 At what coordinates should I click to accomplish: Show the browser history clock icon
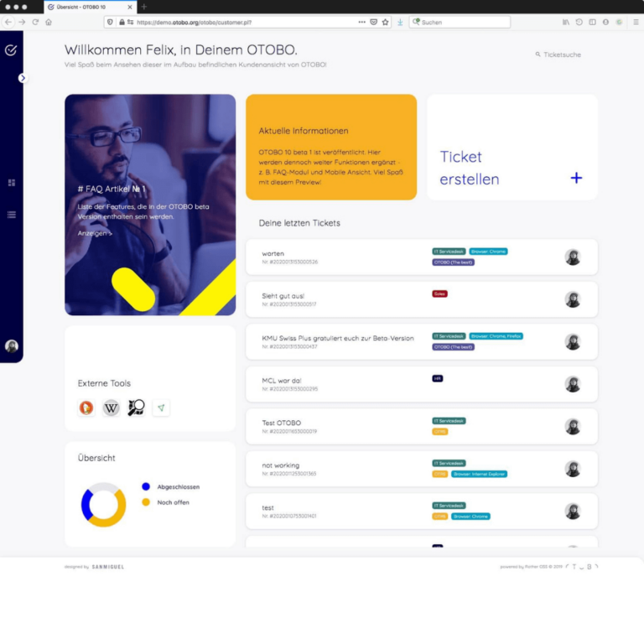click(x=579, y=22)
